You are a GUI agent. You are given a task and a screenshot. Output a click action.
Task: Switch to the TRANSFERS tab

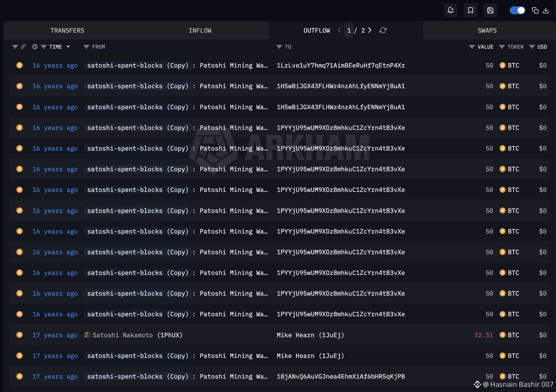67,30
